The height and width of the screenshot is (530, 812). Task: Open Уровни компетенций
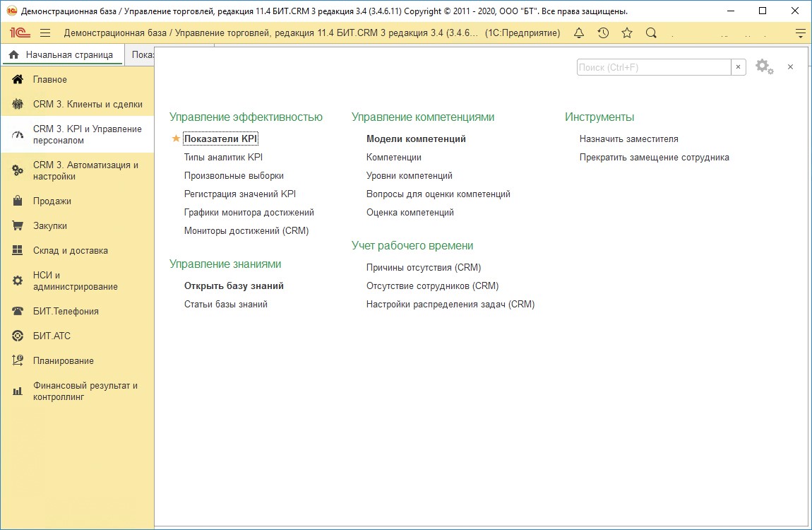pos(410,176)
